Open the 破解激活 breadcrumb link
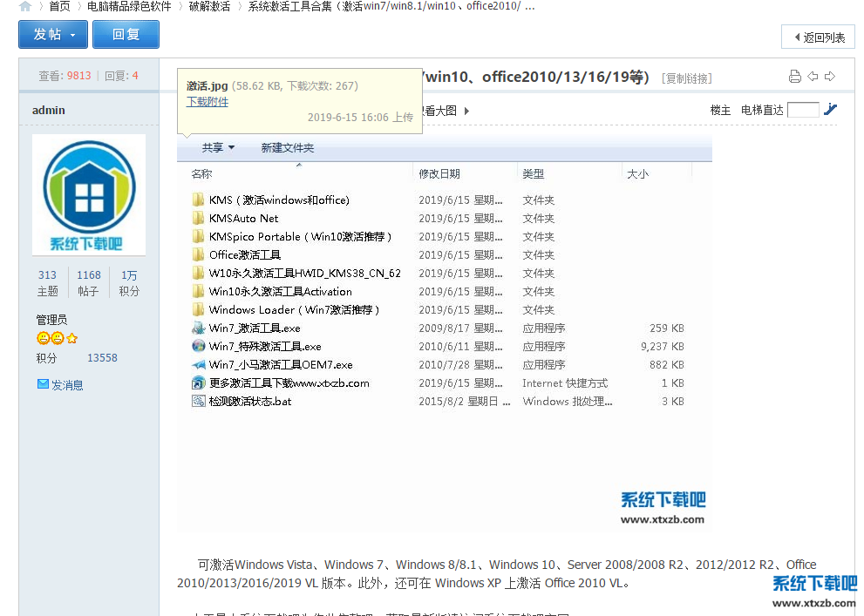Image resolution: width=864 pixels, height=616 pixels. 210,6
